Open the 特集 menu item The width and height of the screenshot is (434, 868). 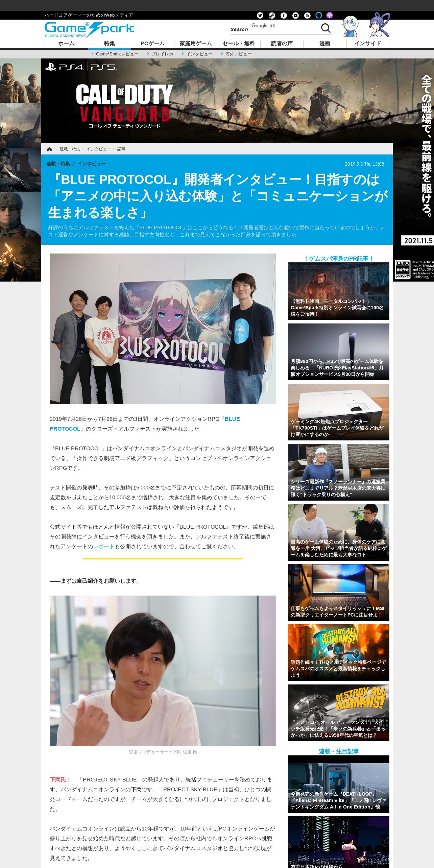[110, 44]
